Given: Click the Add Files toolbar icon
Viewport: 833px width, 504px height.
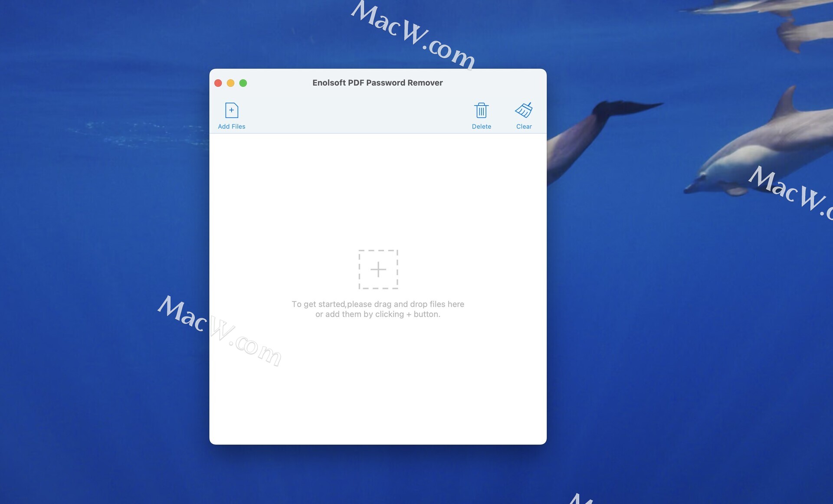Looking at the screenshot, I should point(232,111).
